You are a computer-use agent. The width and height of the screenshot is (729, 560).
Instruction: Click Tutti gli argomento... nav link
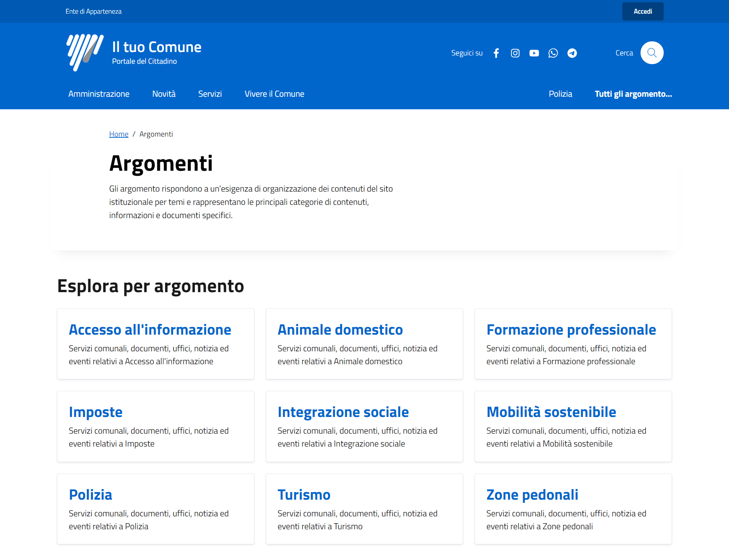tap(633, 94)
